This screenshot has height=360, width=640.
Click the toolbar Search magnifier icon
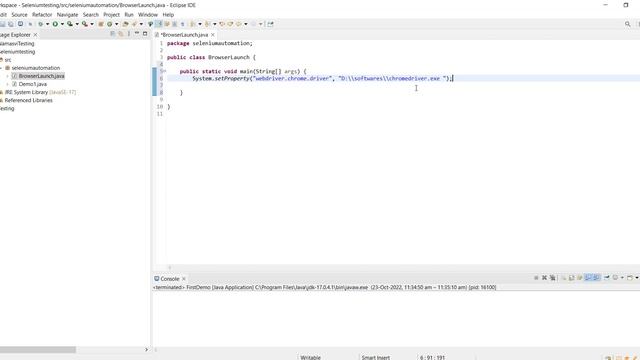tap(627, 24)
